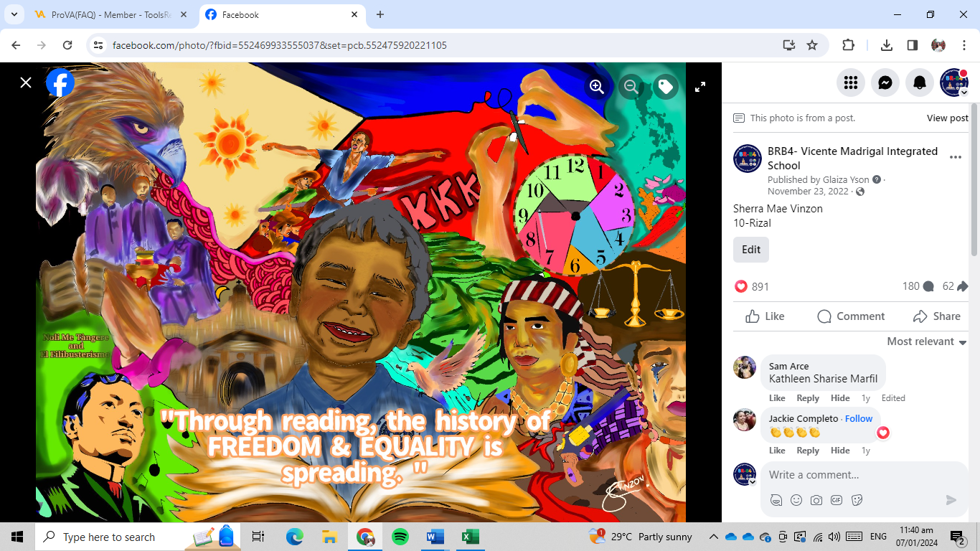Open more options on the BRB4 post
Viewport: 980px width, 551px height.
[x=955, y=157]
